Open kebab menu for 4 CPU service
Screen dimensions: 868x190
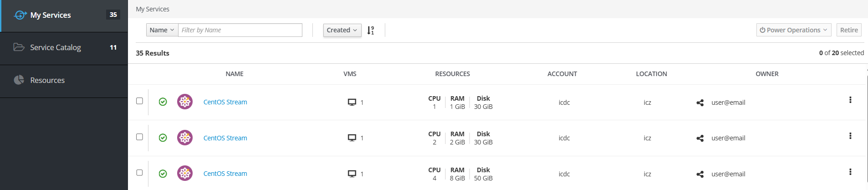click(850, 172)
